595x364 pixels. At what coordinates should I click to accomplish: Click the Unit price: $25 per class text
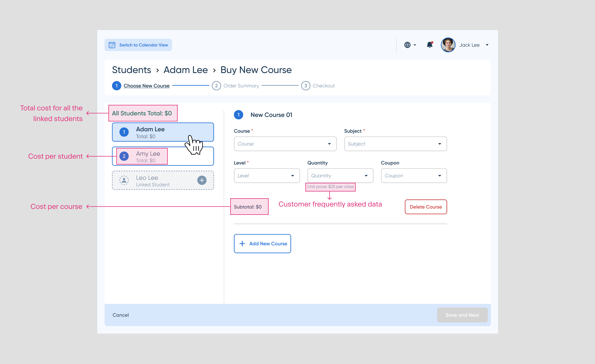point(331,187)
